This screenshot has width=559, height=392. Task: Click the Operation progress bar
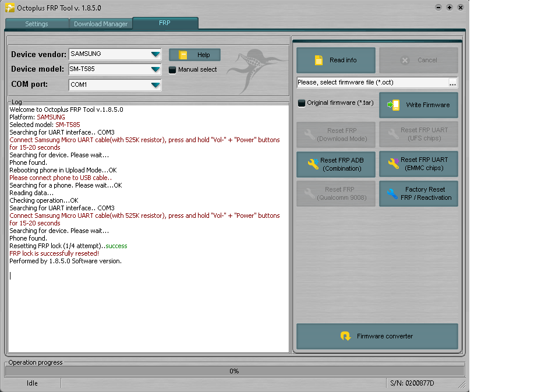(235, 371)
